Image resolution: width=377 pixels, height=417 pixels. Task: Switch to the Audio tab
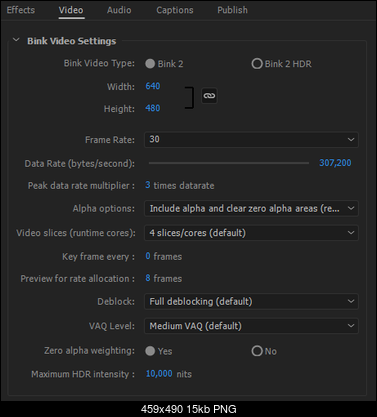pyautogui.click(x=119, y=10)
